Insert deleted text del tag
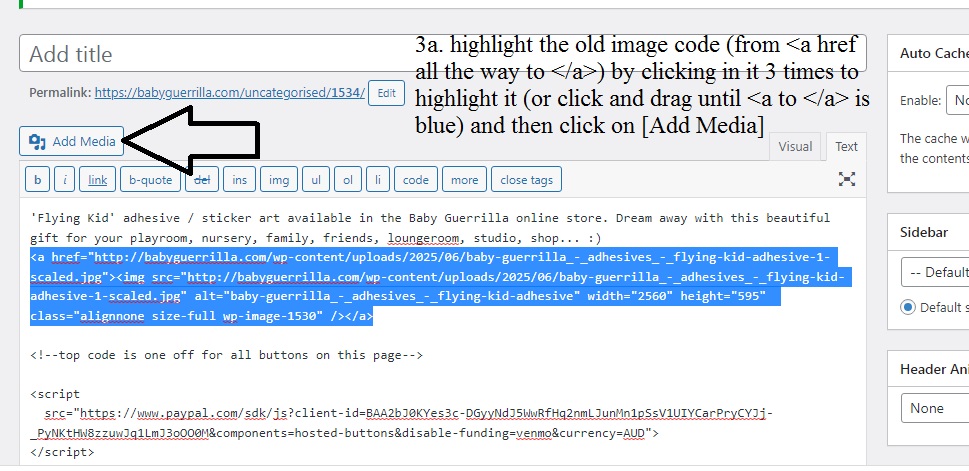Image resolution: width=969 pixels, height=471 pixels. (202, 180)
